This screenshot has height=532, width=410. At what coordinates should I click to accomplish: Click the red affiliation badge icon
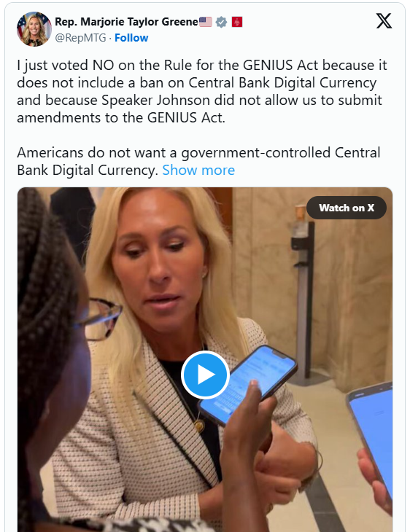237,22
